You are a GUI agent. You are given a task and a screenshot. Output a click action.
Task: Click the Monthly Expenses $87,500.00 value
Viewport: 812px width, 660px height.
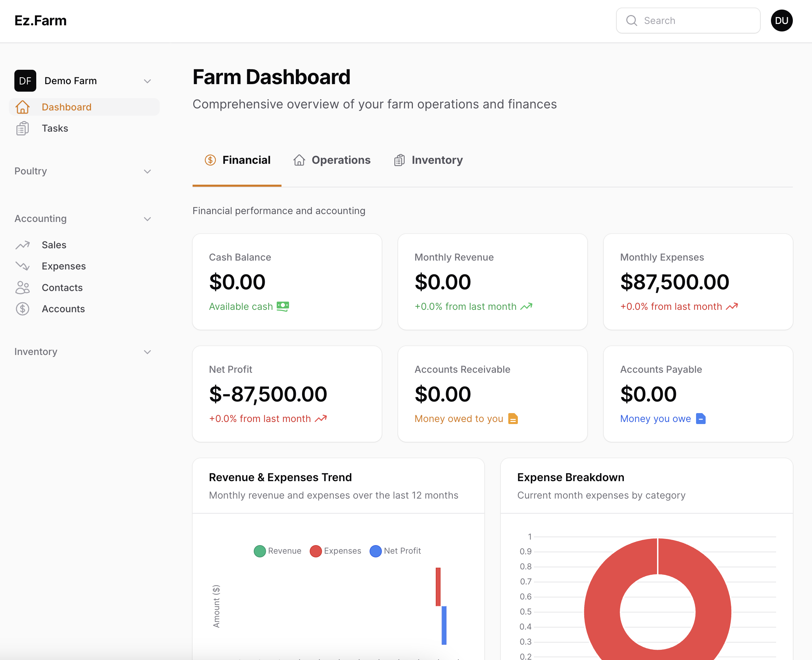675,282
